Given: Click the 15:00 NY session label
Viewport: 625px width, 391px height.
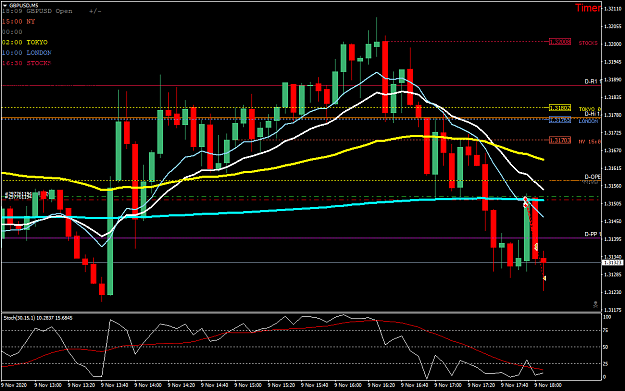Looking at the screenshot, I should [x=18, y=22].
